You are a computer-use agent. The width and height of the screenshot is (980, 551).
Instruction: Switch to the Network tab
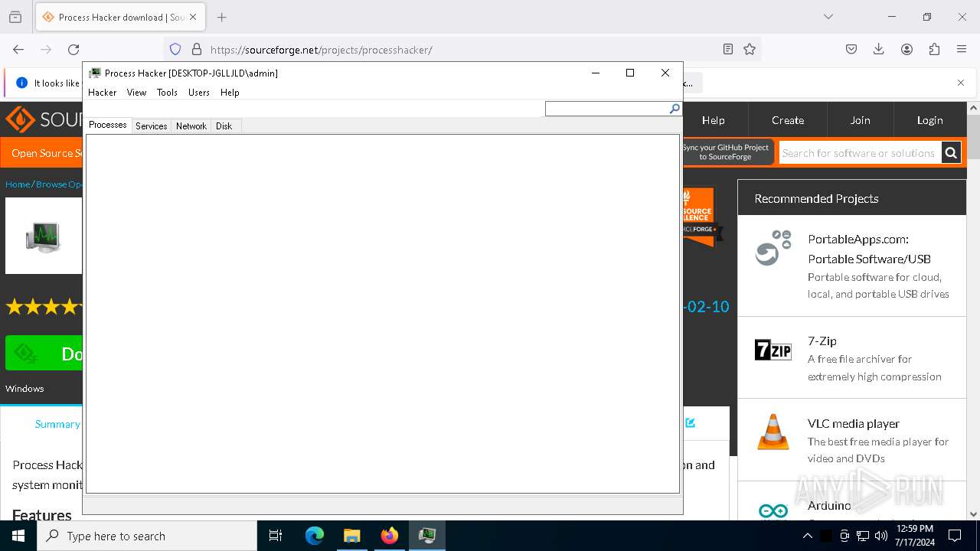191,126
